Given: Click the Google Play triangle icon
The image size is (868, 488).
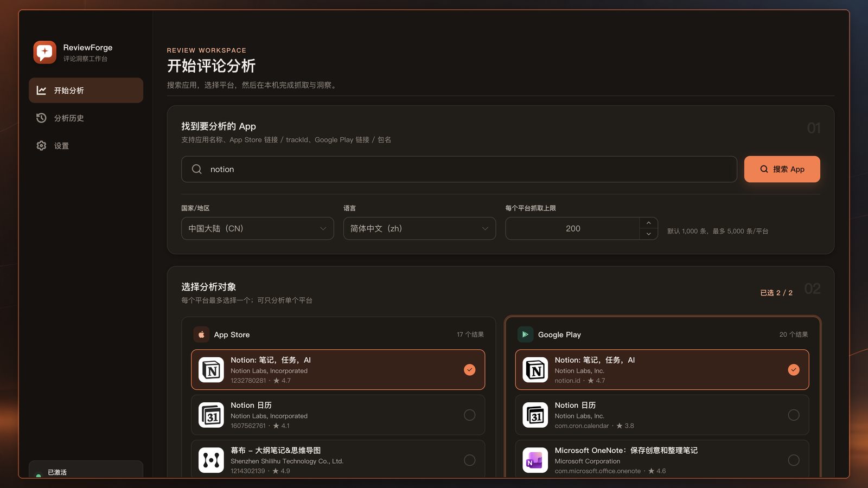Looking at the screenshot, I should [525, 335].
